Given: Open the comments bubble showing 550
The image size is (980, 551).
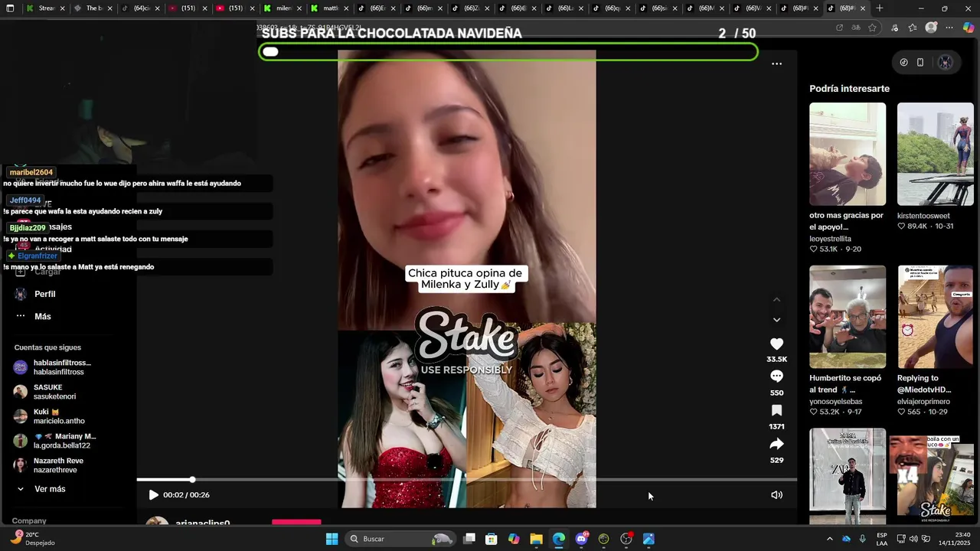Looking at the screenshot, I should click(776, 377).
